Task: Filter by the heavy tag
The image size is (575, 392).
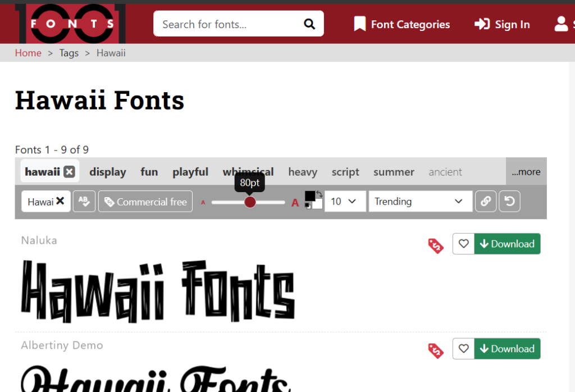Action: point(303,172)
